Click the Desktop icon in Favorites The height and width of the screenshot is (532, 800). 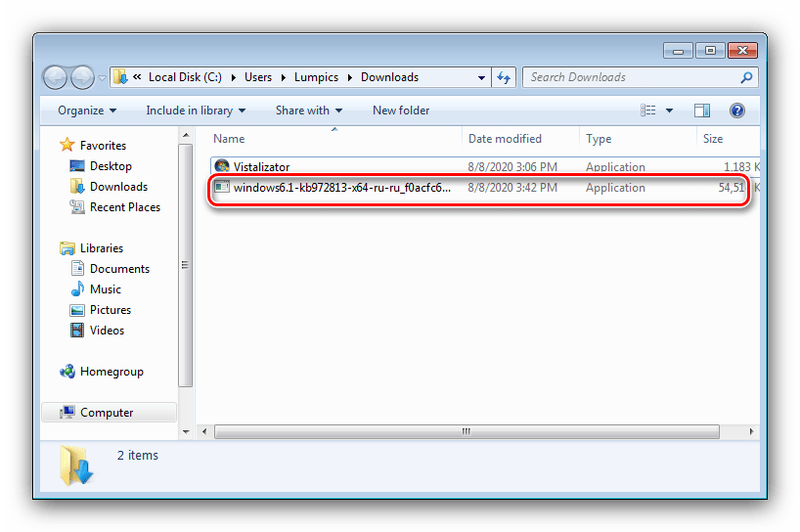pos(77,166)
